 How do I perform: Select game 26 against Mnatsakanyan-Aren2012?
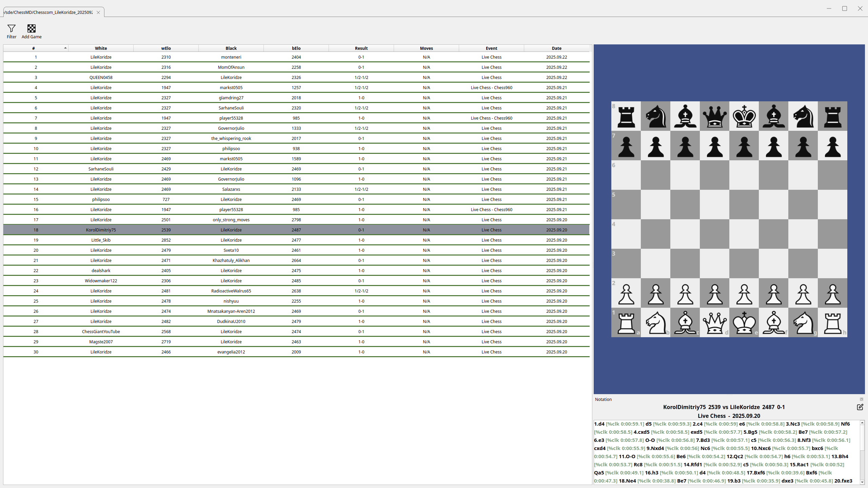[x=296, y=311]
